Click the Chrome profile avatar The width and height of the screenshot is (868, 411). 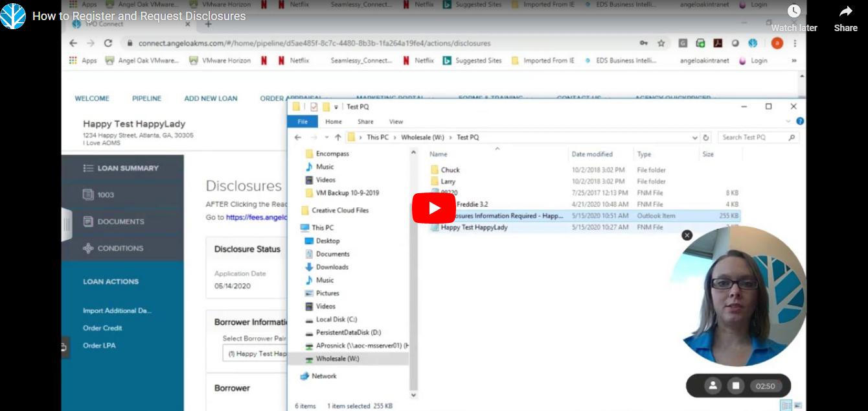click(777, 43)
